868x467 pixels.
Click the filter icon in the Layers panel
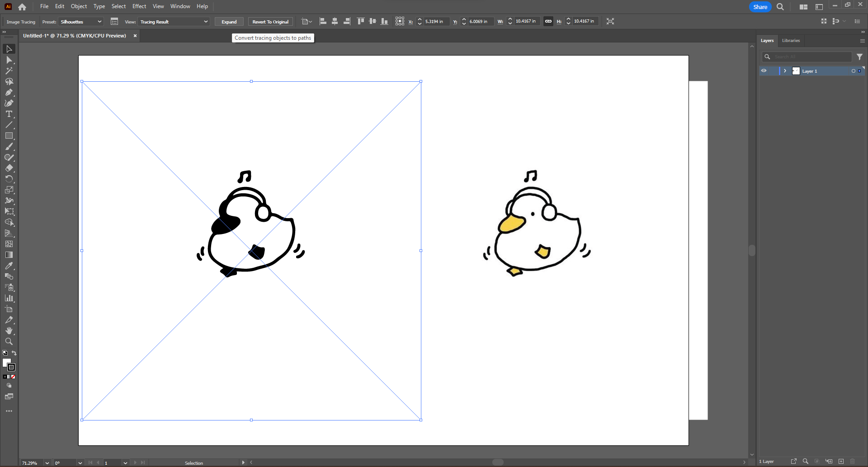click(x=860, y=56)
